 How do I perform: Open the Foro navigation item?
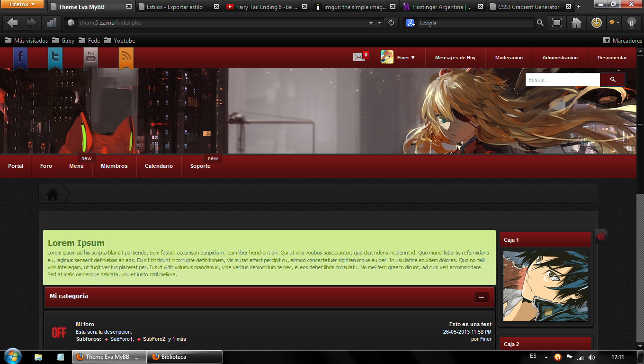(46, 166)
